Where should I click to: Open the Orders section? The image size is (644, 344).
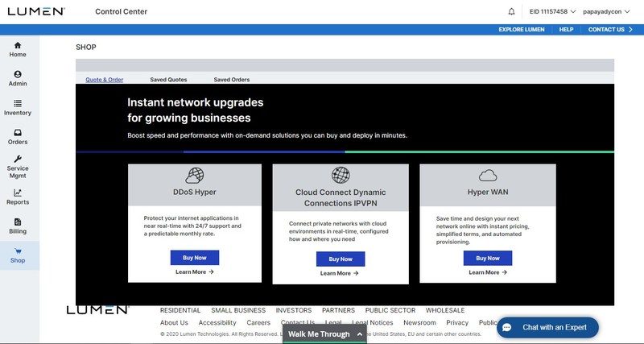point(18,137)
